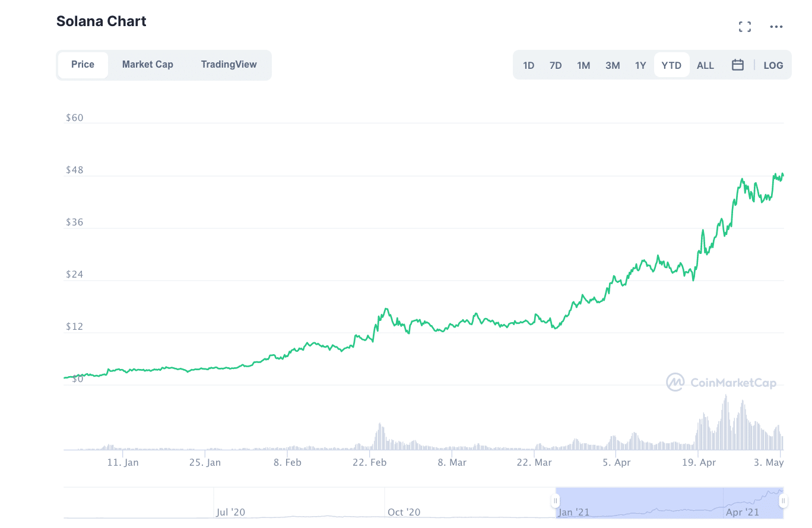Switch to the TradingView tab
812x528 pixels.
pyautogui.click(x=229, y=65)
